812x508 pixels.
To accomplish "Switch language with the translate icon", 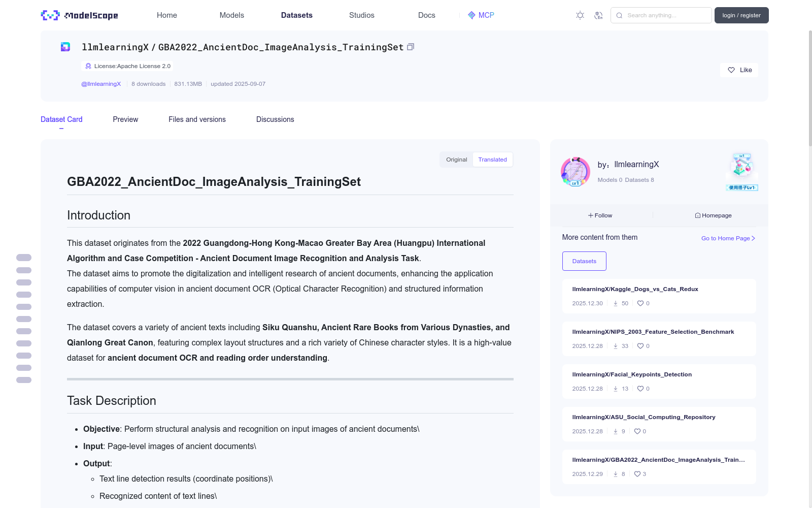I will [x=598, y=15].
